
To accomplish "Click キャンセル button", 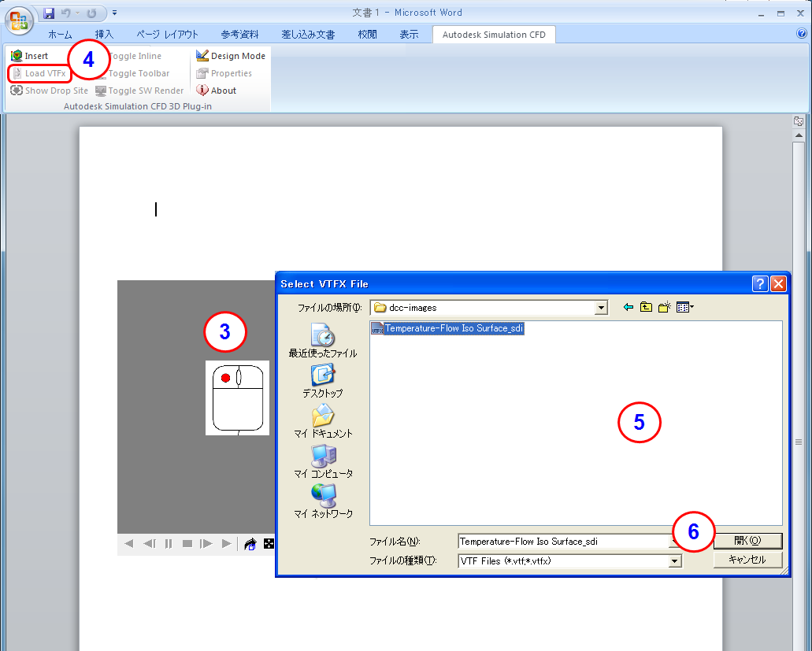I will (x=747, y=560).
